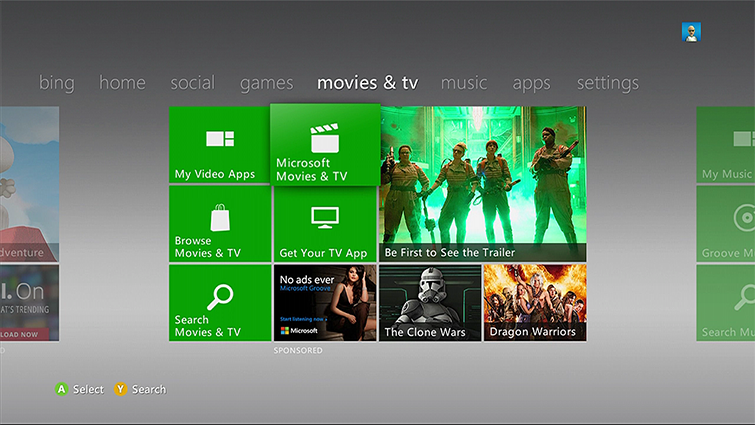The image size is (755, 425).
Task: Click the Select label next to A
Action: [88, 389]
